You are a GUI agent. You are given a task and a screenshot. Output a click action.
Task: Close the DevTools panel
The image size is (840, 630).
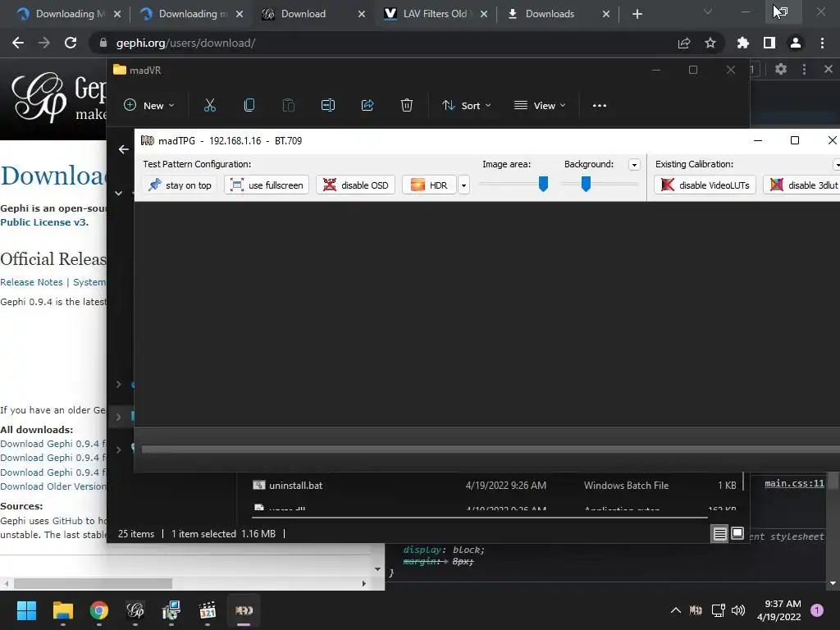(829, 69)
